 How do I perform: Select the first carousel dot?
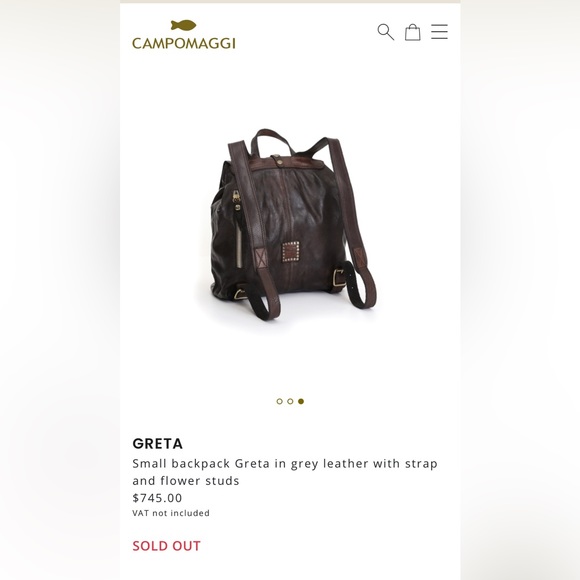(x=279, y=401)
